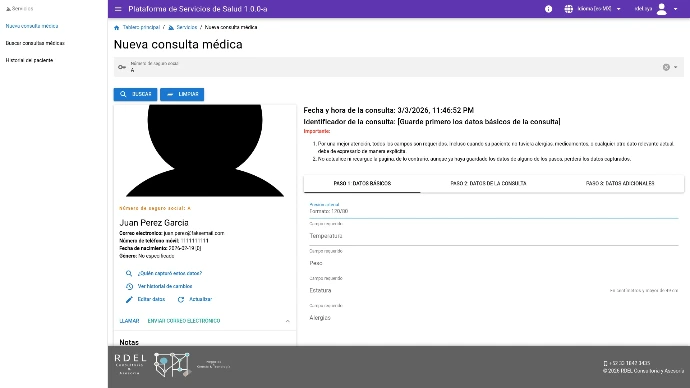Open Historial del paciente in sidebar
The height and width of the screenshot is (388, 690).
(29, 60)
